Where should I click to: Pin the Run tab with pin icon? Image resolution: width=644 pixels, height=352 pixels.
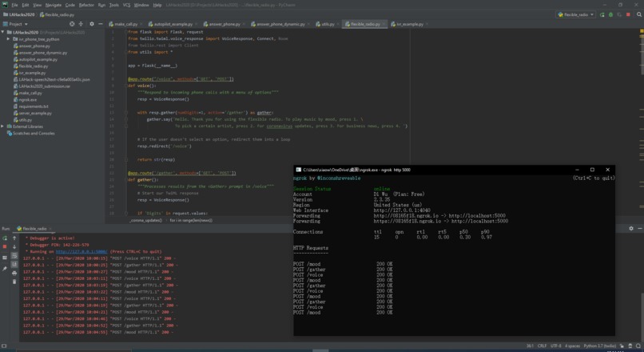click(x=5, y=269)
